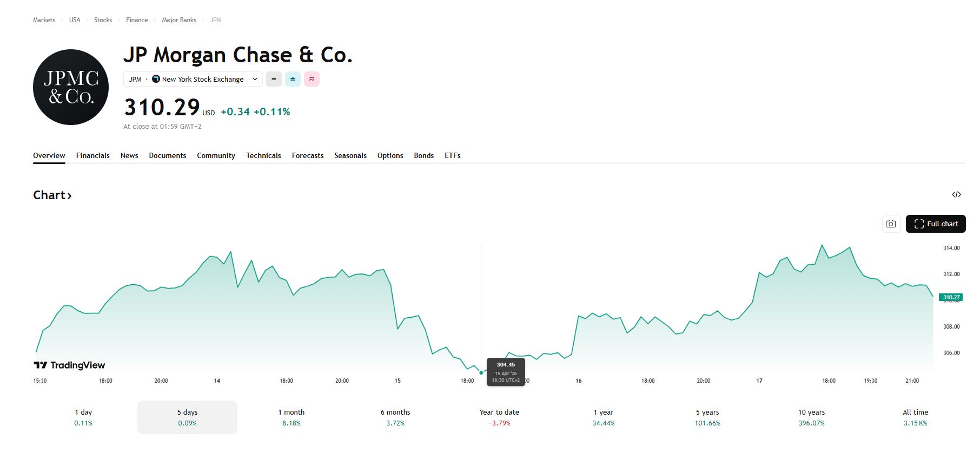Choose the 1 month range
The image size is (980, 452).
[292, 417]
